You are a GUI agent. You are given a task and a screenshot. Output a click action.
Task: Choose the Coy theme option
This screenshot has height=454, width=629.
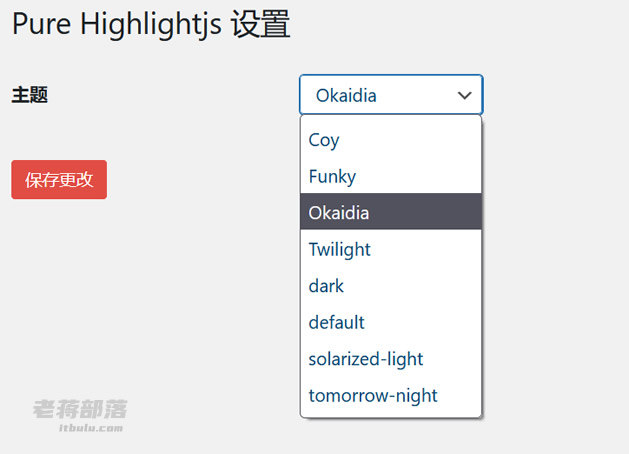click(391, 140)
